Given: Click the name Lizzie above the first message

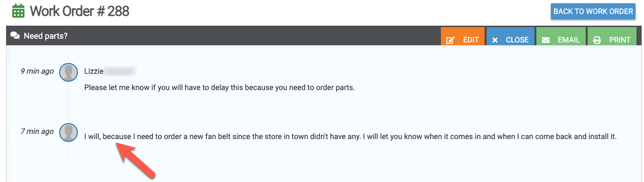Looking at the screenshot, I should (x=93, y=71).
